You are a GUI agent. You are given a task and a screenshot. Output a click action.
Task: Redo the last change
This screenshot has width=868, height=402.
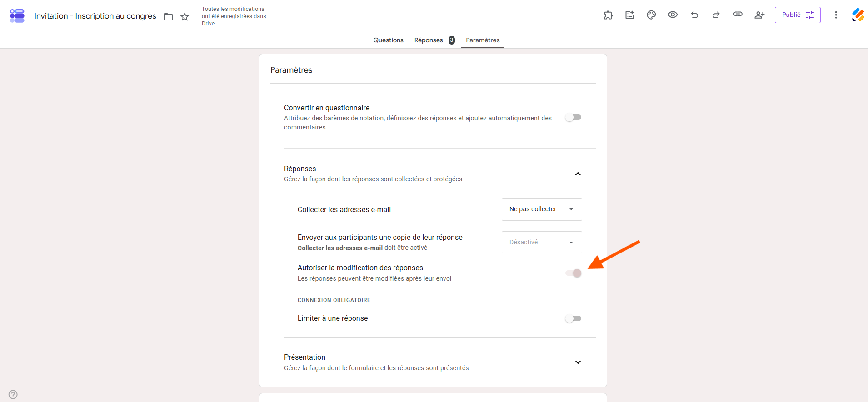click(x=716, y=15)
